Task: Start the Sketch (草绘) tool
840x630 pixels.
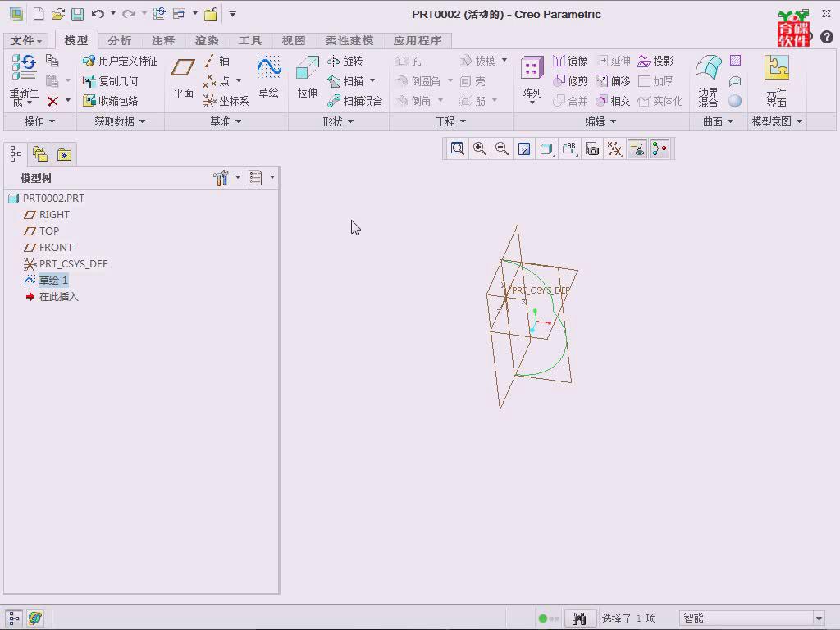Action: [x=269, y=78]
